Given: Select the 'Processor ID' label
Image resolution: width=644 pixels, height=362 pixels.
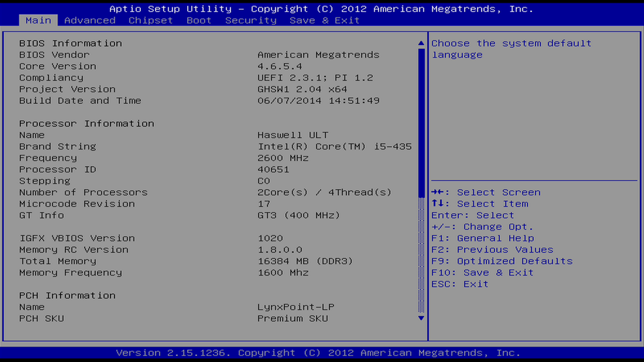Looking at the screenshot, I should (58, 170).
